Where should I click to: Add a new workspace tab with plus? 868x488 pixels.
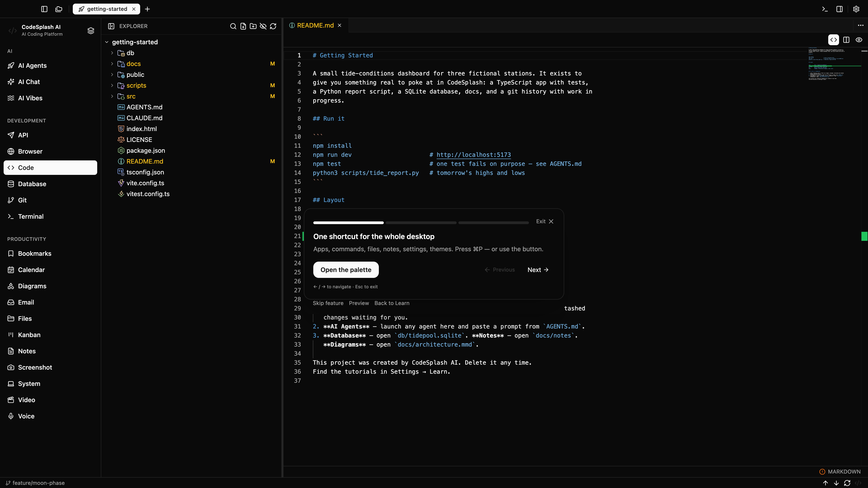click(x=147, y=9)
